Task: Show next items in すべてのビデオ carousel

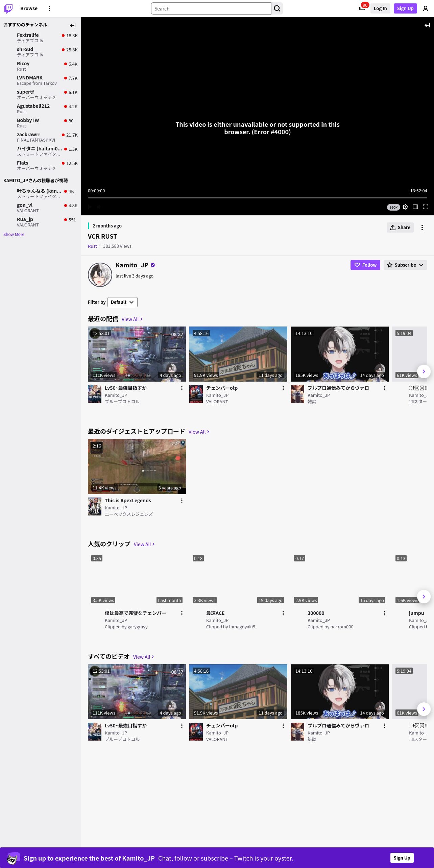Action: point(424,709)
